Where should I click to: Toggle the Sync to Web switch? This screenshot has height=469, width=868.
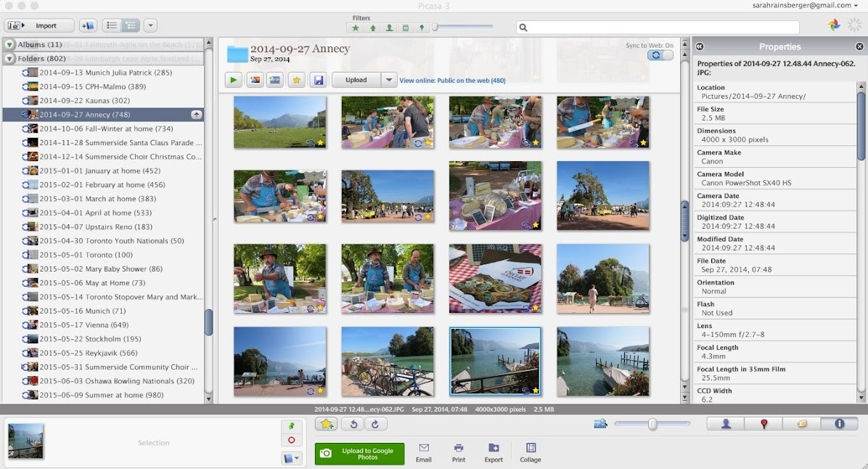point(660,55)
